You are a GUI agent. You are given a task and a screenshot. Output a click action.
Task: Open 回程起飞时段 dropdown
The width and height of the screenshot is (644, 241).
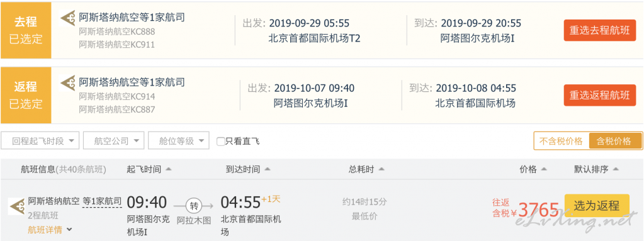40,141
